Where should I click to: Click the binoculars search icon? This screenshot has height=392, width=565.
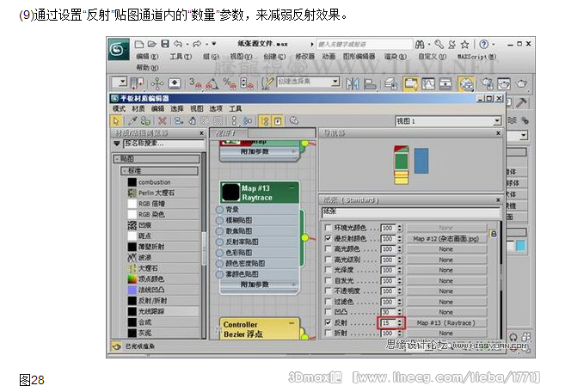pos(420,45)
